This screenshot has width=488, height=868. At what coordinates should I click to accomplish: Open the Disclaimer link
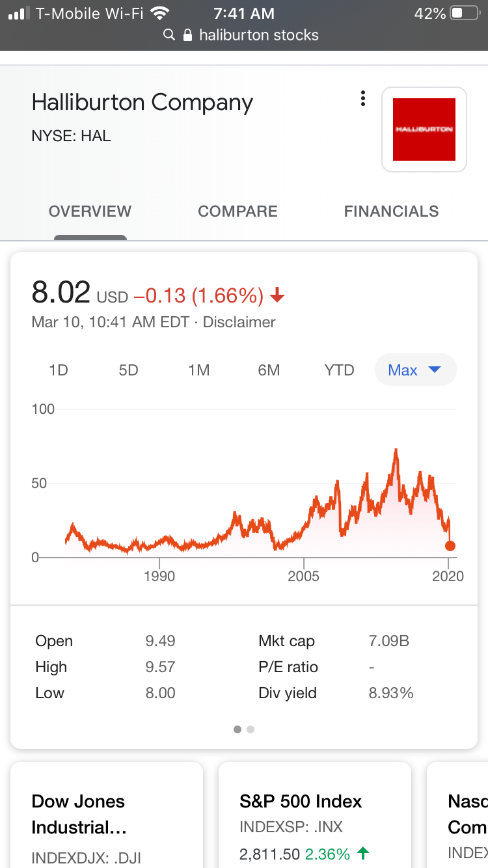[239, 322]
